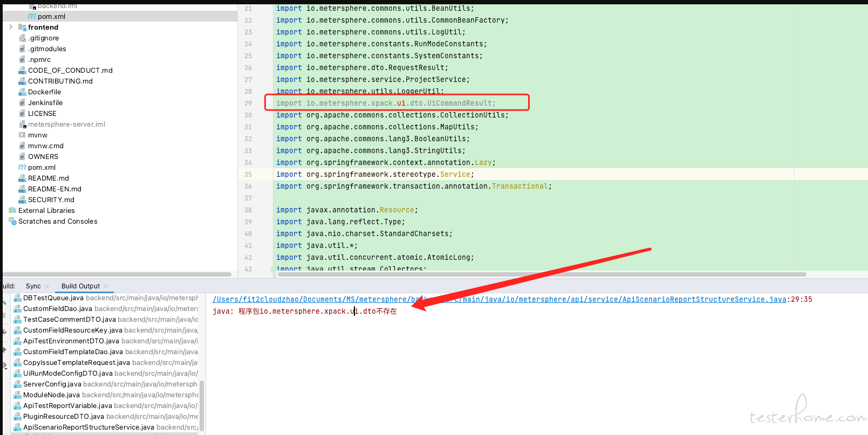Click the CollectionUtils import line
The height and width of the screenshot is (435, 868).
pos(392,115)
